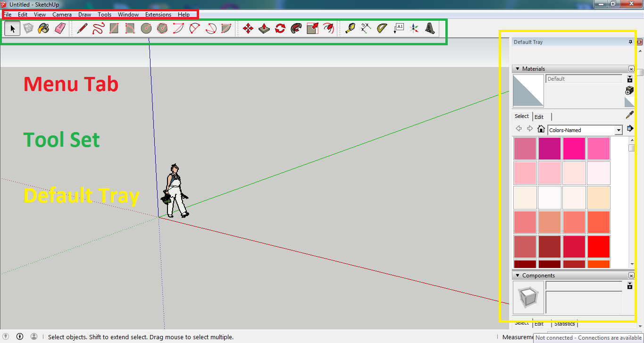This screenshot has height=343, width=644.
Task: Pick the Tape Measure tool
Action: [x=350, y=28]
